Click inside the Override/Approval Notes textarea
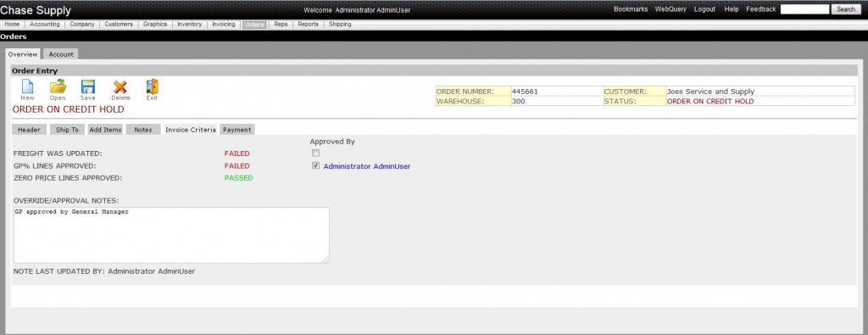The image size is (868, 335). click(x=171, y=235)
